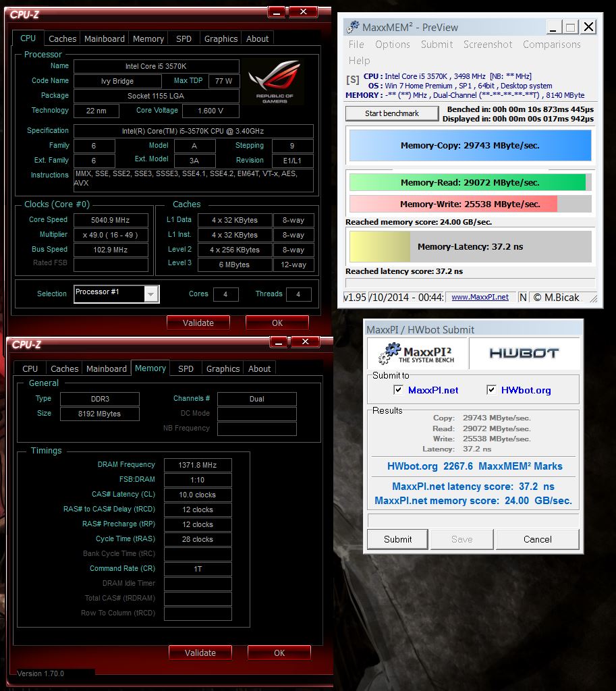The image size is (616, 691).
Task: Click the HWbot.org link label
Action: pos(526,390)
